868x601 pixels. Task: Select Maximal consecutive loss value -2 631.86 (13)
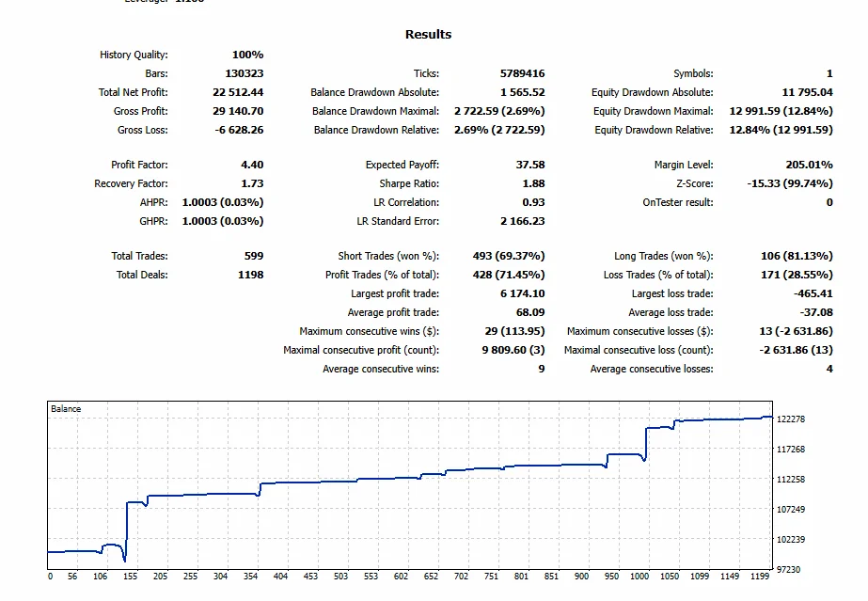(x=796, y=350)
